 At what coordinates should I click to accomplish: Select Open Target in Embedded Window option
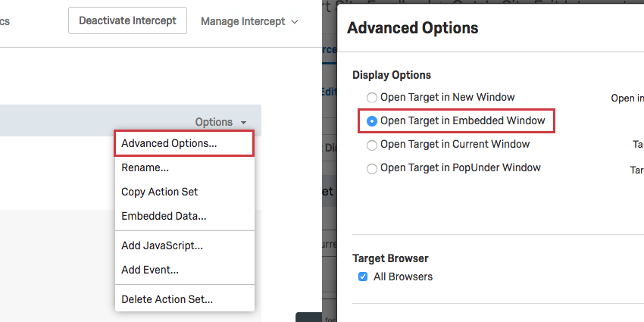pos(372,121)
